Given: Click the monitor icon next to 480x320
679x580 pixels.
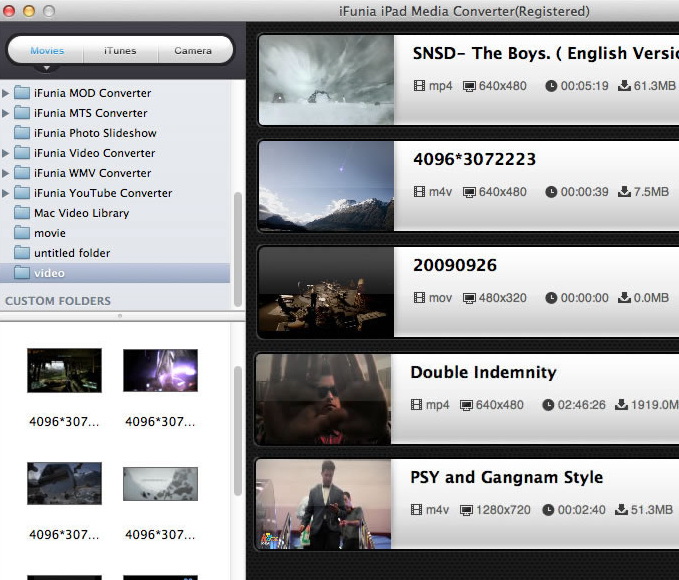Looking at the screenshot, I should pyautogui.click(x=469, y=298).
